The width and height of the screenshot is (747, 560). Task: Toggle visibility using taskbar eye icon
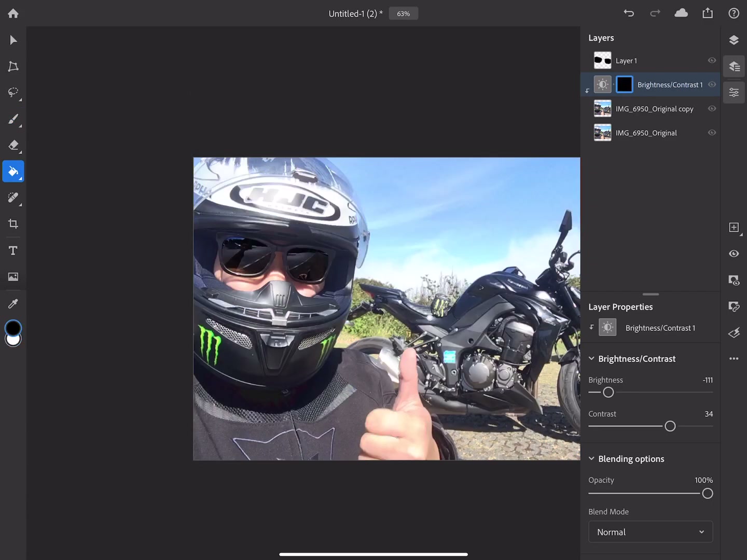pos(734,254)
